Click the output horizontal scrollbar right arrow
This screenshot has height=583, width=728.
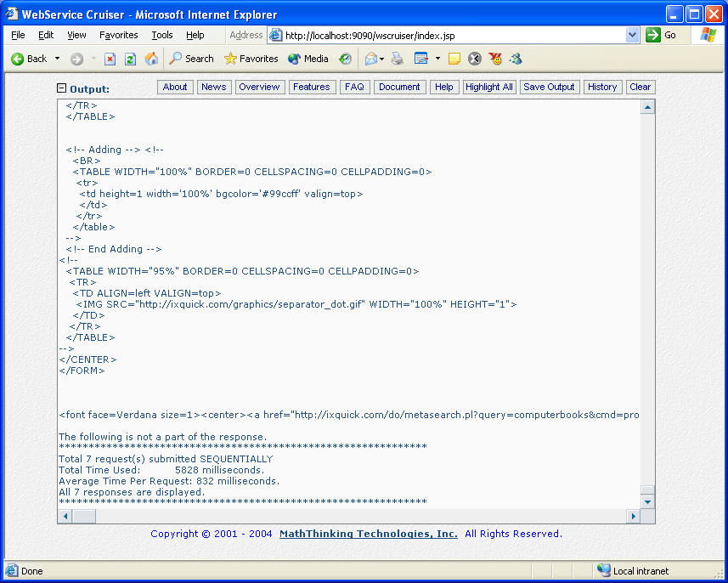(633, 516)
